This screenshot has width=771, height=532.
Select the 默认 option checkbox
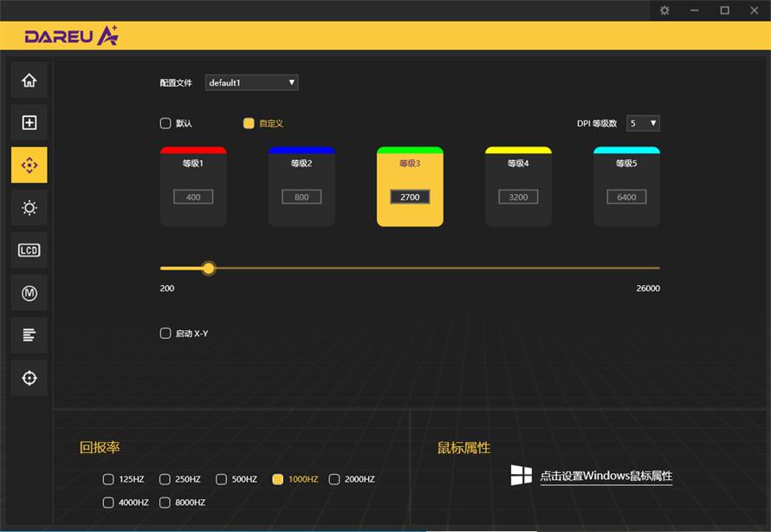pos(165,123)
